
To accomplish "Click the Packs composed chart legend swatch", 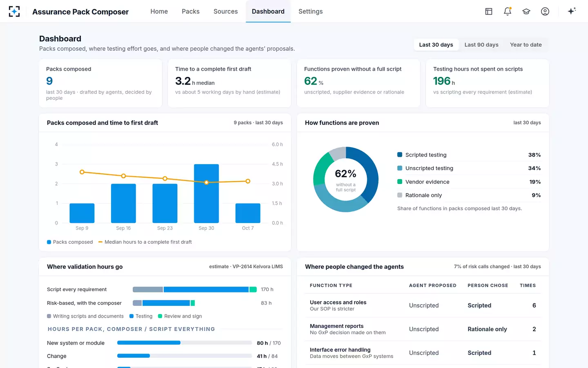I will coord(49,242).
